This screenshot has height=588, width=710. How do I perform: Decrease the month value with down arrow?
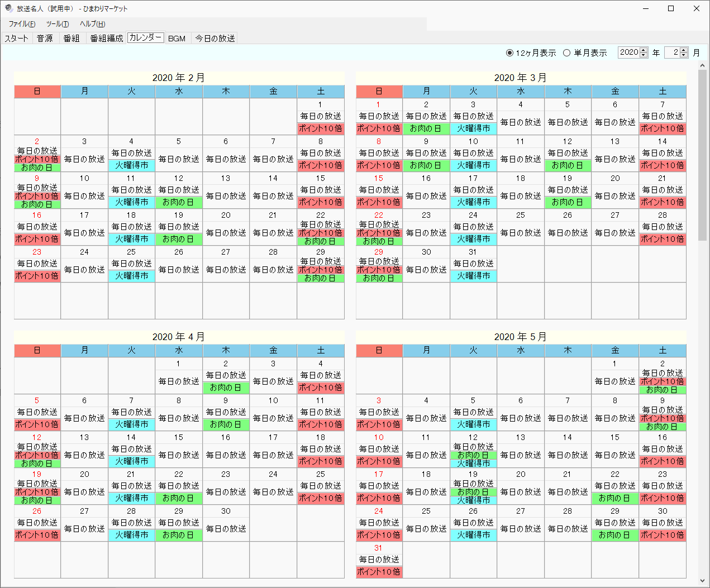pos(684,55)
